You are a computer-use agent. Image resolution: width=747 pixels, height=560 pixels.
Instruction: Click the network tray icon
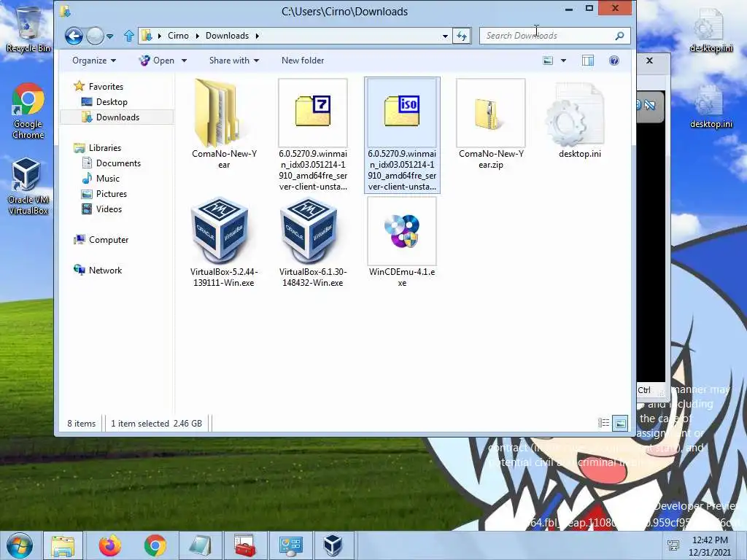673,546
